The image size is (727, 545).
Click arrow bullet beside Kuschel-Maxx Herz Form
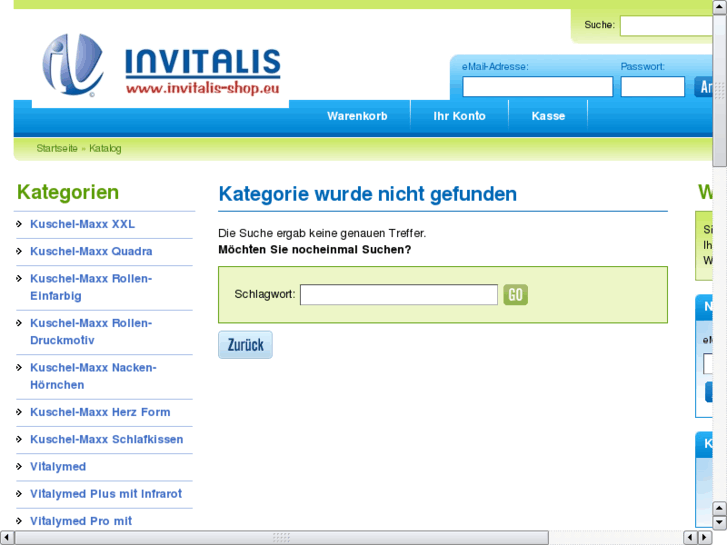coord(19,412)
